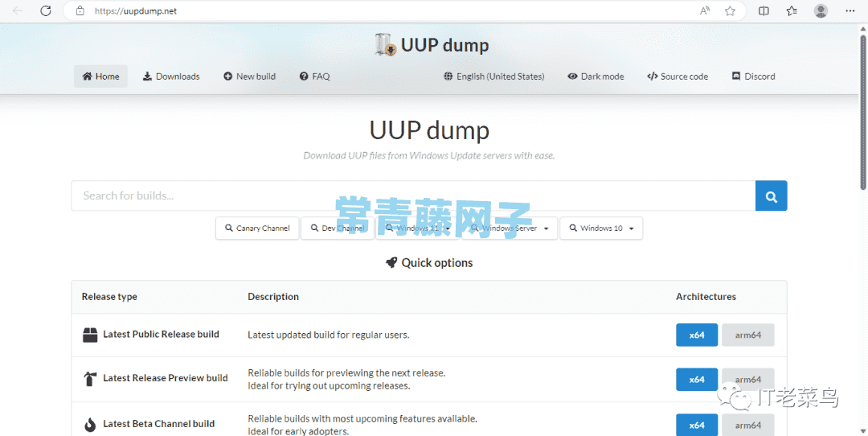Click the Release Preview fire extinguisher icon
This screenshot has width=868, height=436.
coord(90,378)
